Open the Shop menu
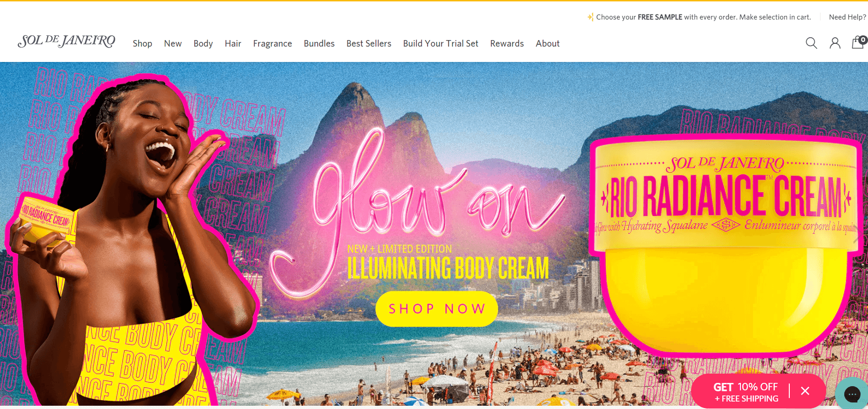Image resolution: width=868 pixels, height=409 pixels. [142, 43]
